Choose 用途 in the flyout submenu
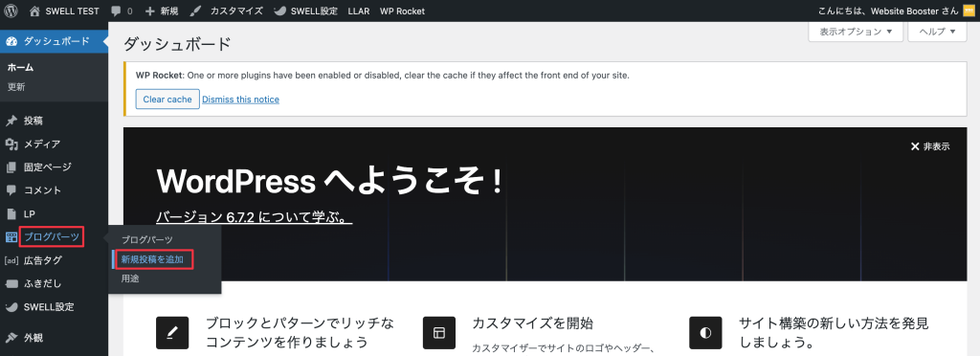 point(130,278)
